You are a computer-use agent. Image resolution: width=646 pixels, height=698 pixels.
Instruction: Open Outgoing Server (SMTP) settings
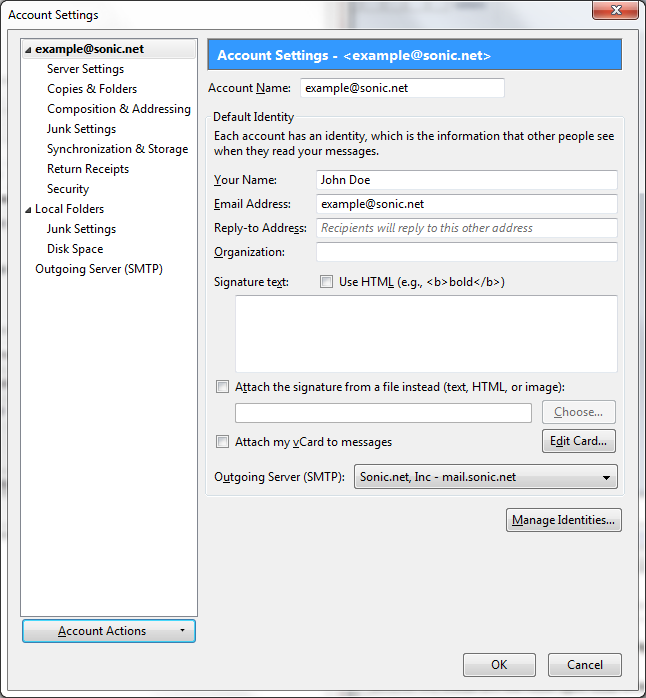pos(99,269)
